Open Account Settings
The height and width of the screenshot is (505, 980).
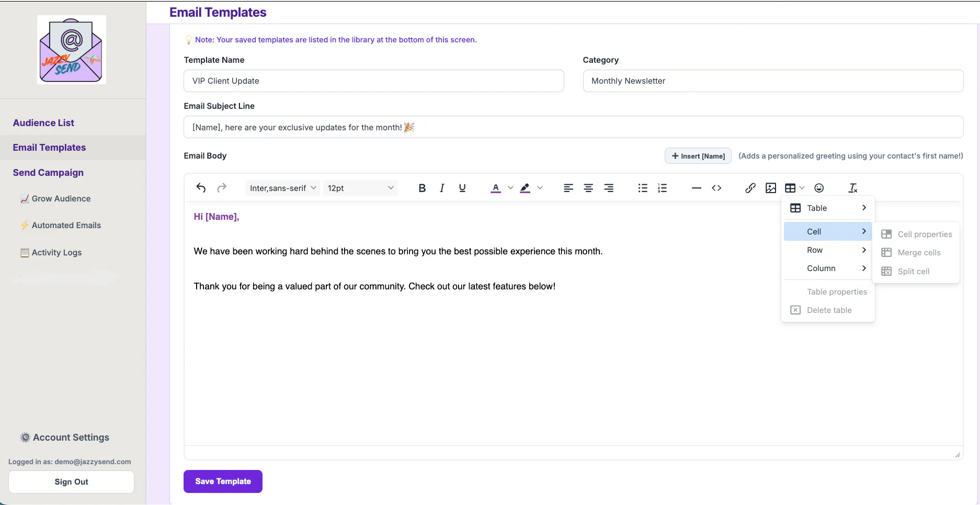65,437
